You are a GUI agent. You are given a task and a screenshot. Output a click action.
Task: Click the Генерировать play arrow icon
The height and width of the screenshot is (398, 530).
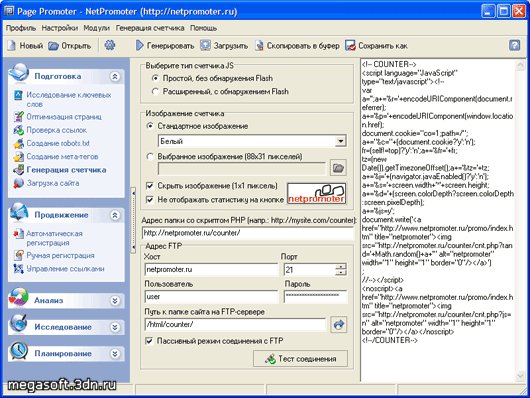(140, 46)
